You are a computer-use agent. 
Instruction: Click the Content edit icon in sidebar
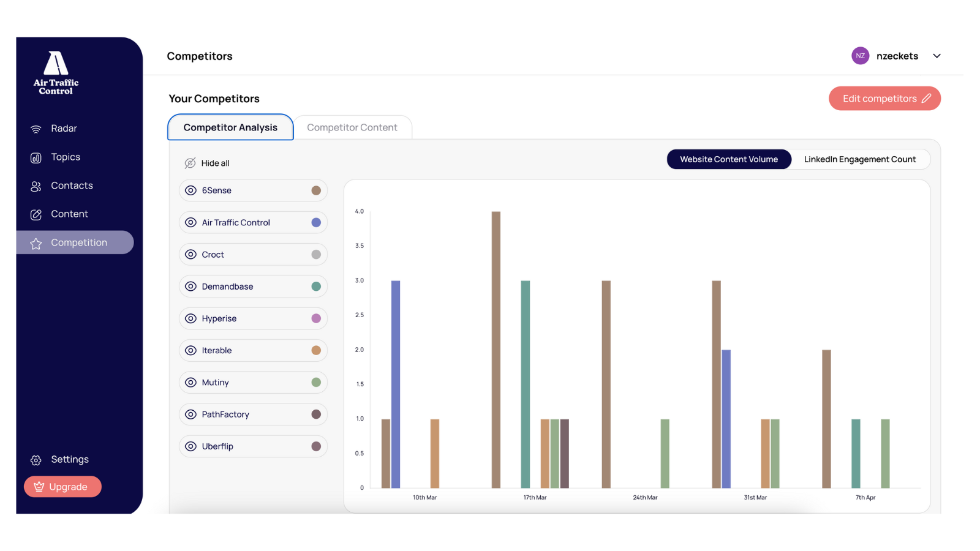tap(36, 214)
